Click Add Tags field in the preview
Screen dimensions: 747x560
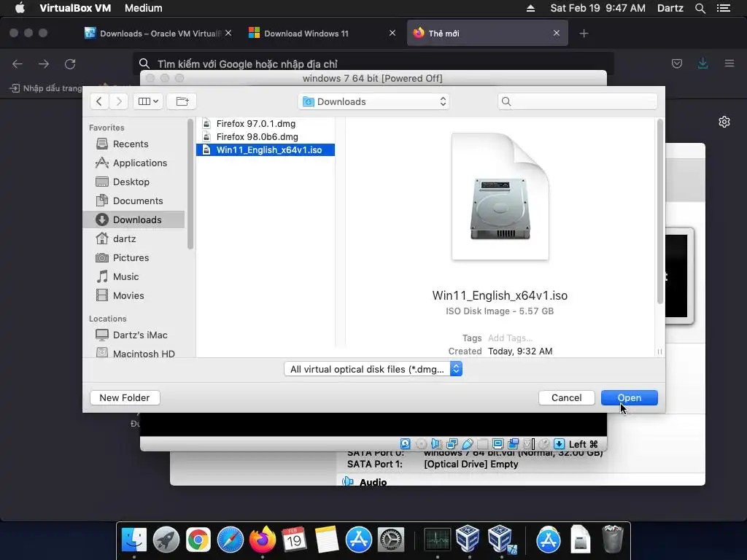510,338
